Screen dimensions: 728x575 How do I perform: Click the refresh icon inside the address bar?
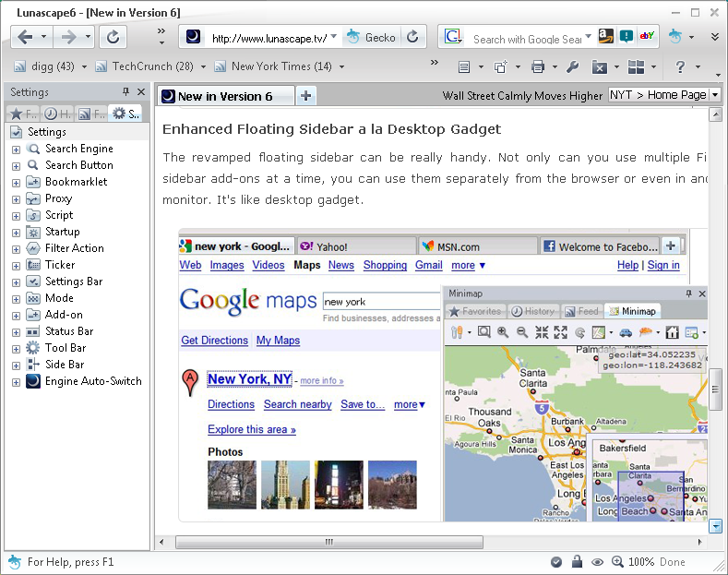pyautogui.click(x=412, y=37)
